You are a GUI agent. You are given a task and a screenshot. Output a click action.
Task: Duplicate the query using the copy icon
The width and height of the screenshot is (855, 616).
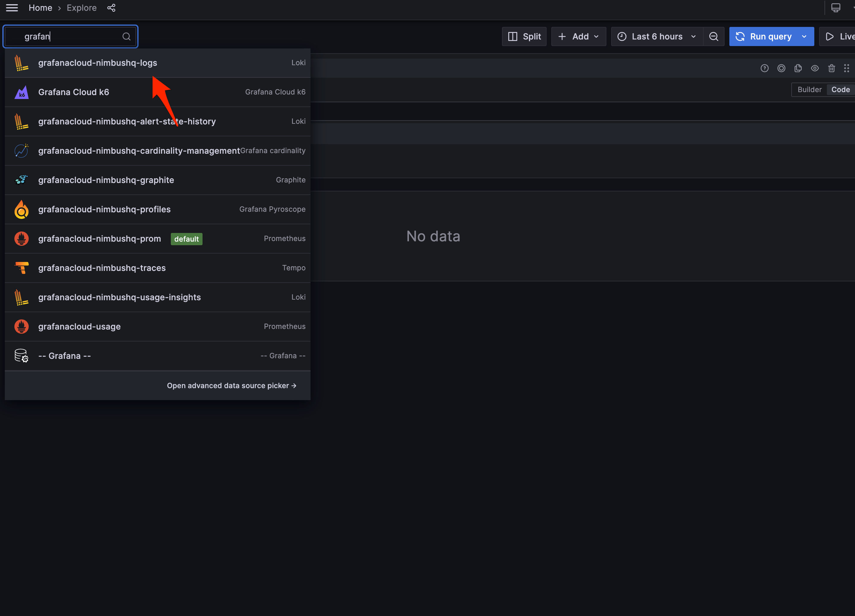coord(798,68)
